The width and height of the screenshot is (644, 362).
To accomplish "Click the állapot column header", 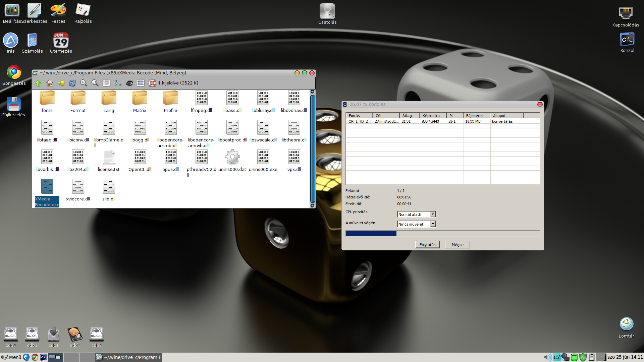I will [507, 116].
